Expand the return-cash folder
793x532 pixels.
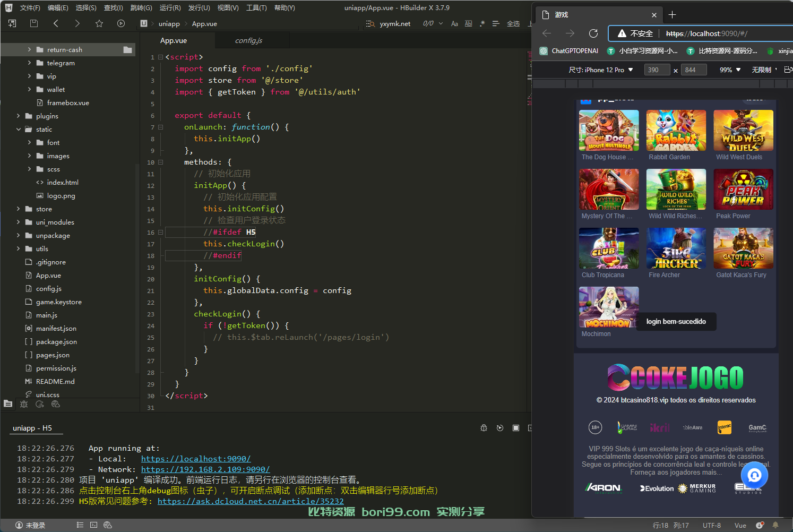(29, 49)
